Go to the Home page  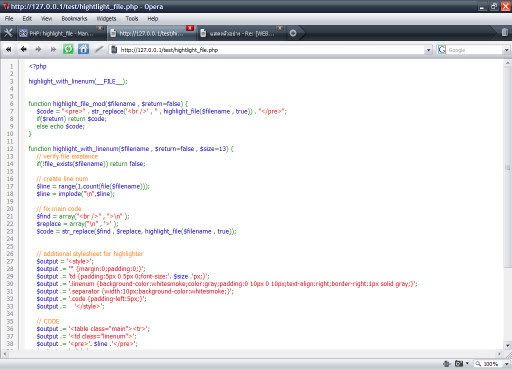pyautogui.click(x=83, y=49)
